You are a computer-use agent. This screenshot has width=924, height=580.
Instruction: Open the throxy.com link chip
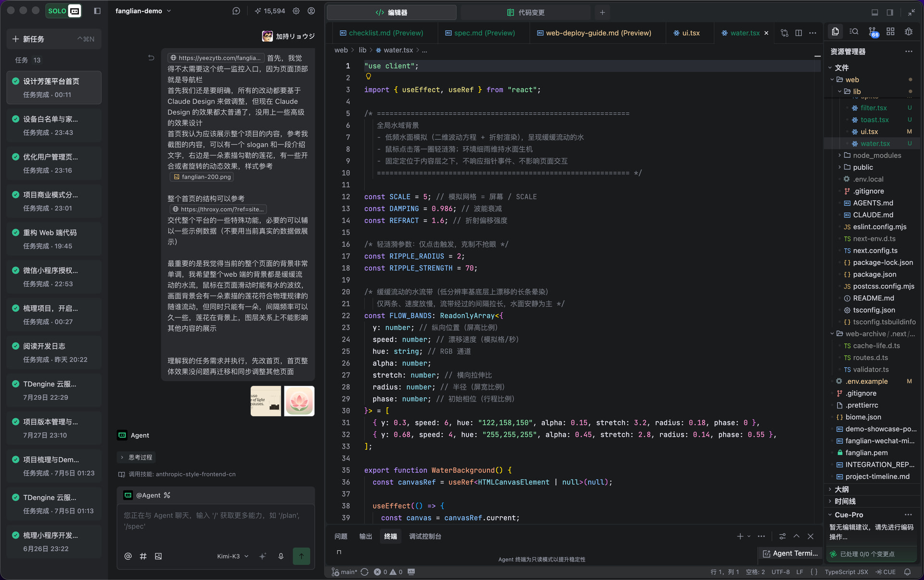(x=218, y=209)
